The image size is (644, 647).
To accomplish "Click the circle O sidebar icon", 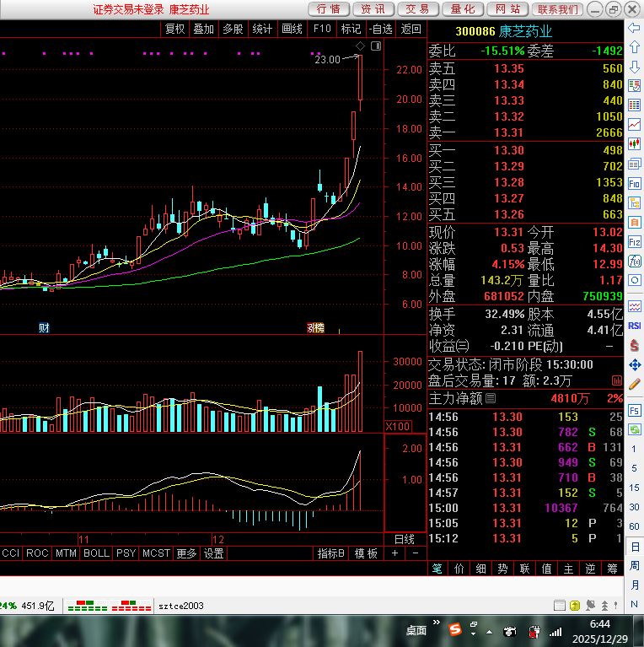I will tap(634, 281).
